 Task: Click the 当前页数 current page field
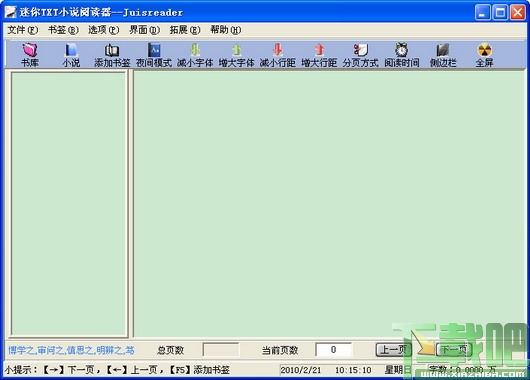(333, 350)
